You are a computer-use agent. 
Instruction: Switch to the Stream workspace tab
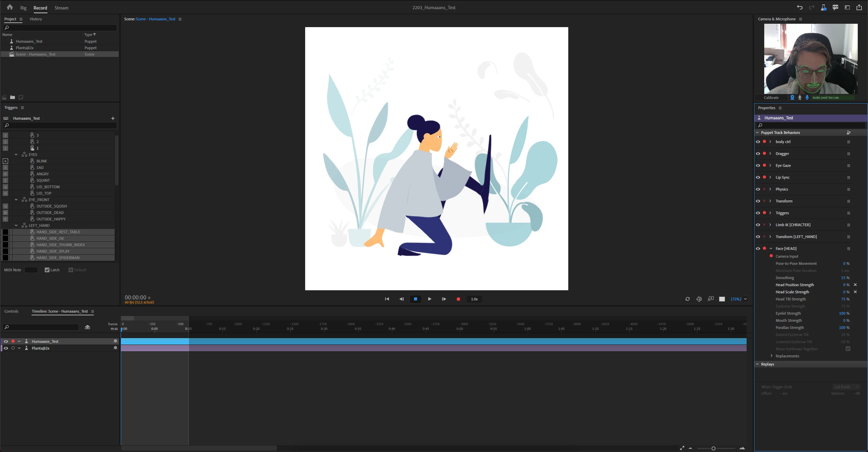click(x=61, y=8)
